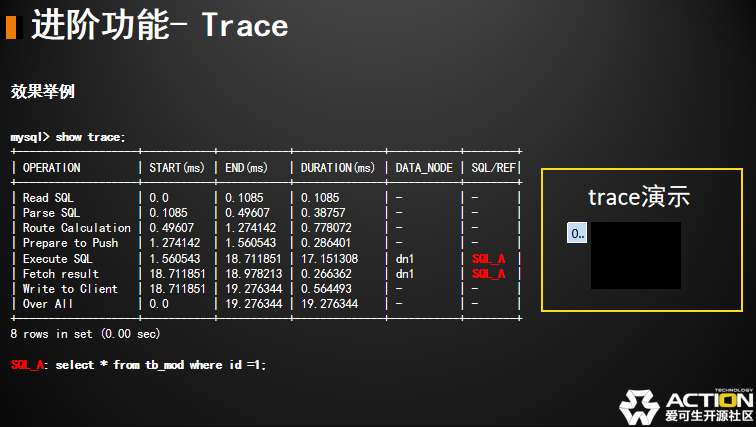Click the overall duration 19.276344
Viewport: 756px width, 427px height.
click(329, 304)
